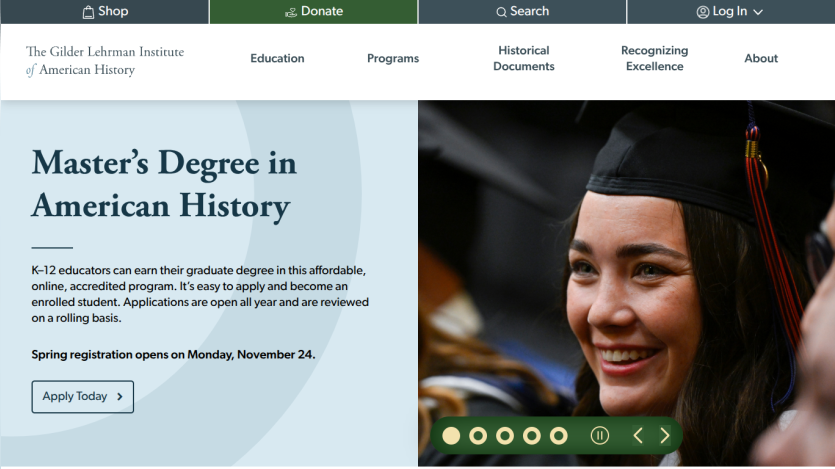Select the fifth carousel slide dot
Viewport: 835px width, 469px height.
(x=559, y=436)
